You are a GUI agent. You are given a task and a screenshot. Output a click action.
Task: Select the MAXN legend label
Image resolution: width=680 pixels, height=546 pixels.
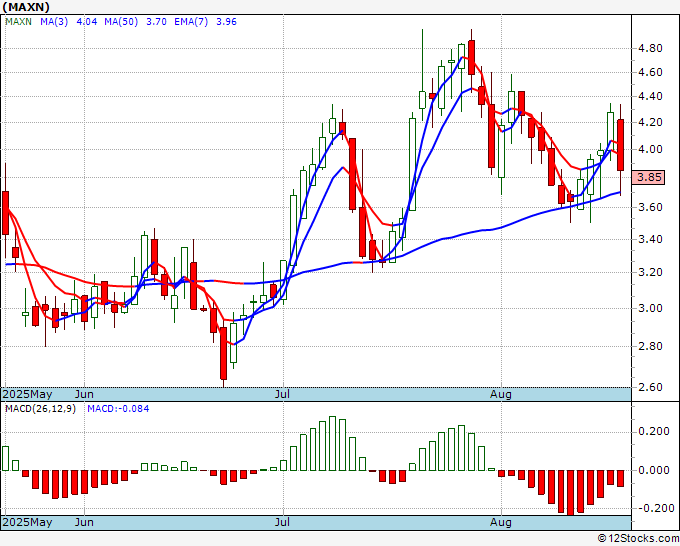tap(18, 22)
